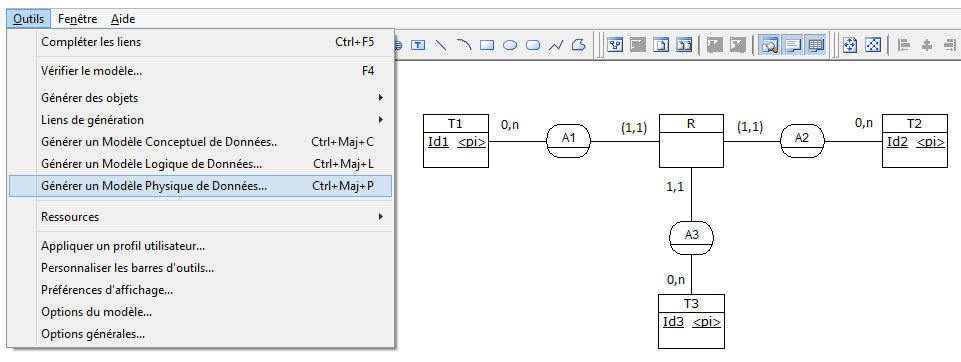Expand the Liens de génération submenu
961x362 pixels.
point(200,120)
